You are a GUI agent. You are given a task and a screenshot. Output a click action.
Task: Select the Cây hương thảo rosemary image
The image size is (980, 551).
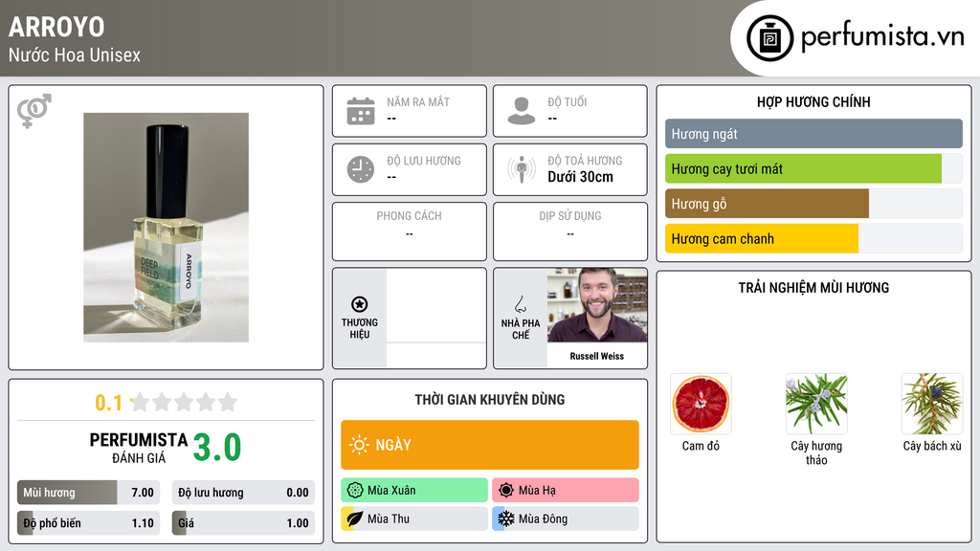[x=816, y=404]
